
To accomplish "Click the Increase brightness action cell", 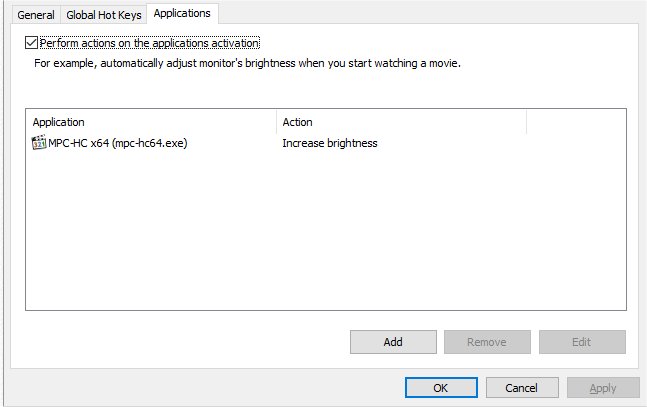I will point(329,143).
